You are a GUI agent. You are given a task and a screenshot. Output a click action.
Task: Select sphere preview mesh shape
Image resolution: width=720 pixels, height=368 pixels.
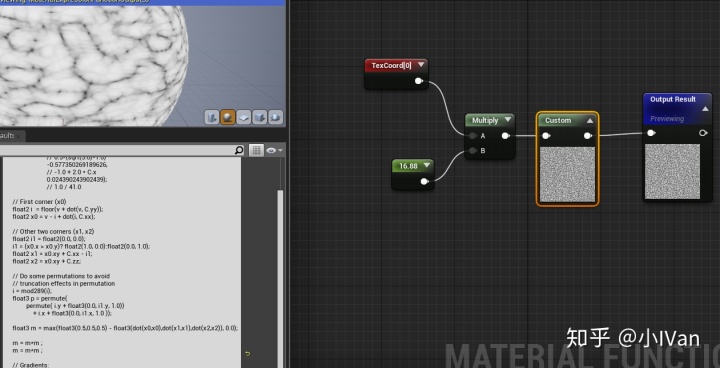coord(228,117)
